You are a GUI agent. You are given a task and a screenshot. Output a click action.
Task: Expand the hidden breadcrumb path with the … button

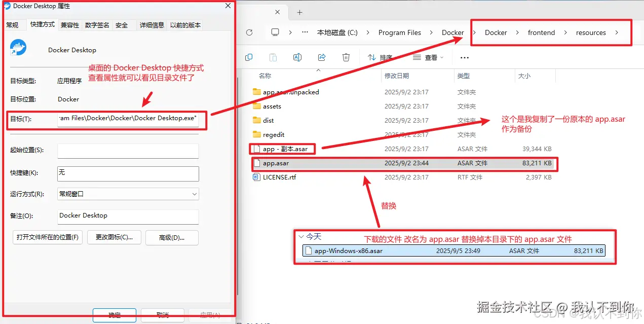click(305, 32)
